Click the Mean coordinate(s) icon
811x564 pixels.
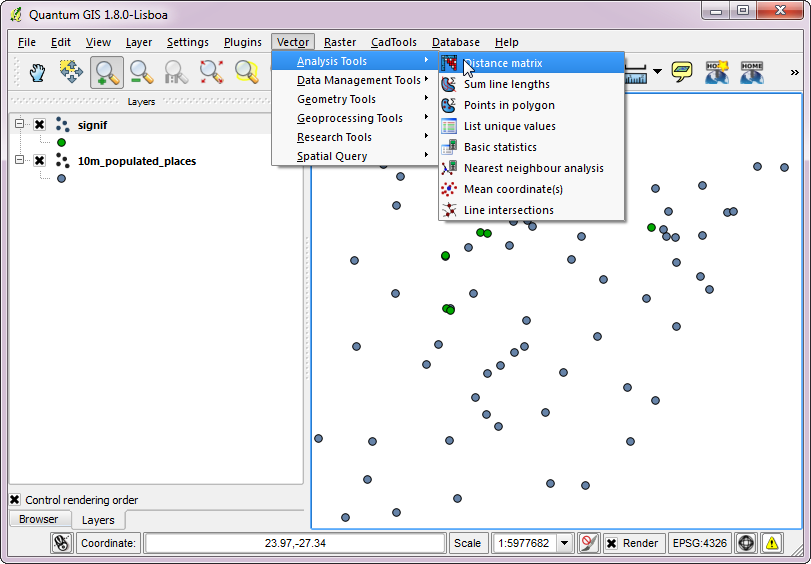(449, 189)
